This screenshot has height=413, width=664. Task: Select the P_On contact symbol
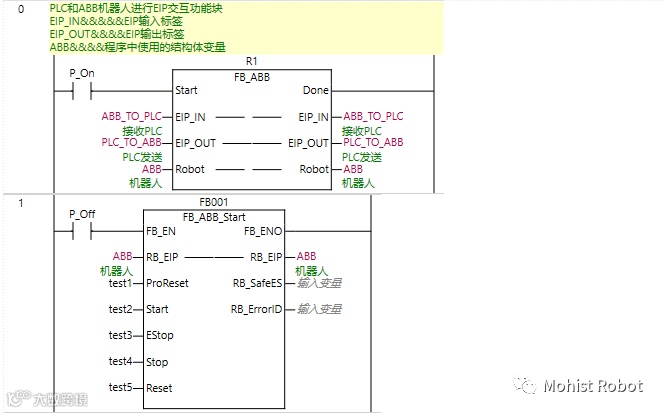82,91
